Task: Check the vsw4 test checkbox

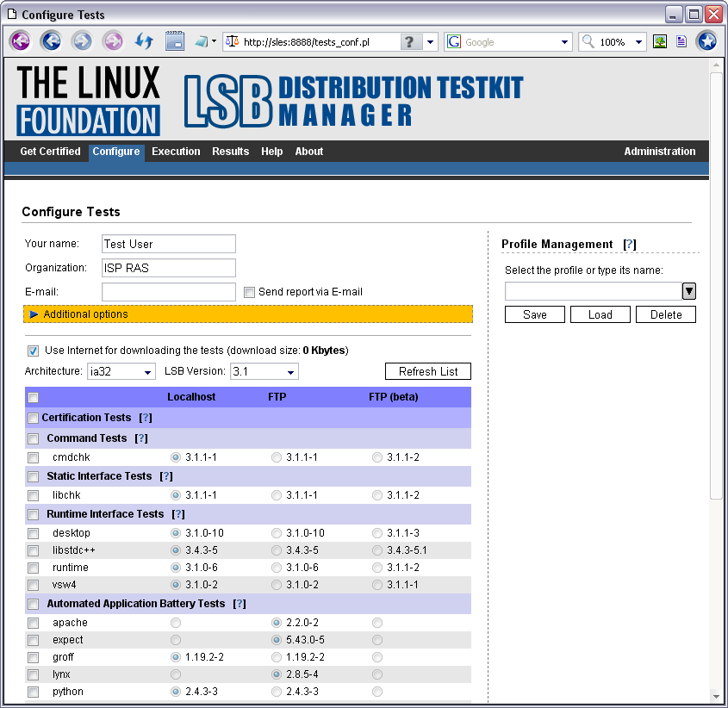Action: coord(33,585)
